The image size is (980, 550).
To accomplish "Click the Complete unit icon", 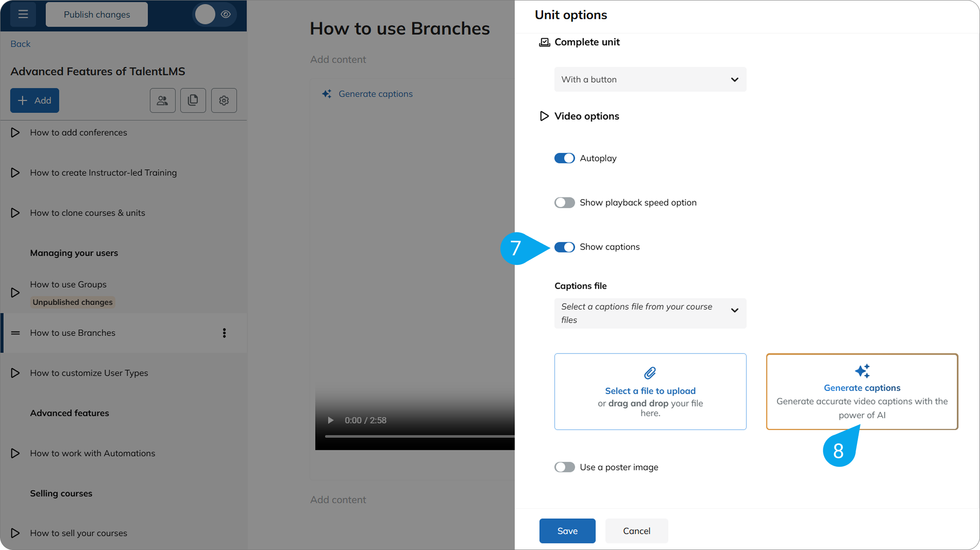I will pyautogui.click(x=544, y=42).
